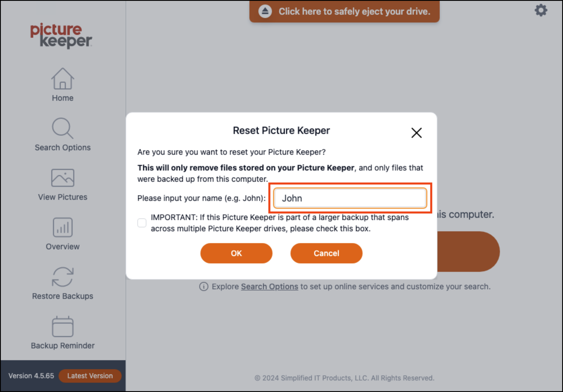Image resolution: width=563 pixels, height=392 pixels.
Task: Click the info icon beside Explore
Action: pos(204,286)
